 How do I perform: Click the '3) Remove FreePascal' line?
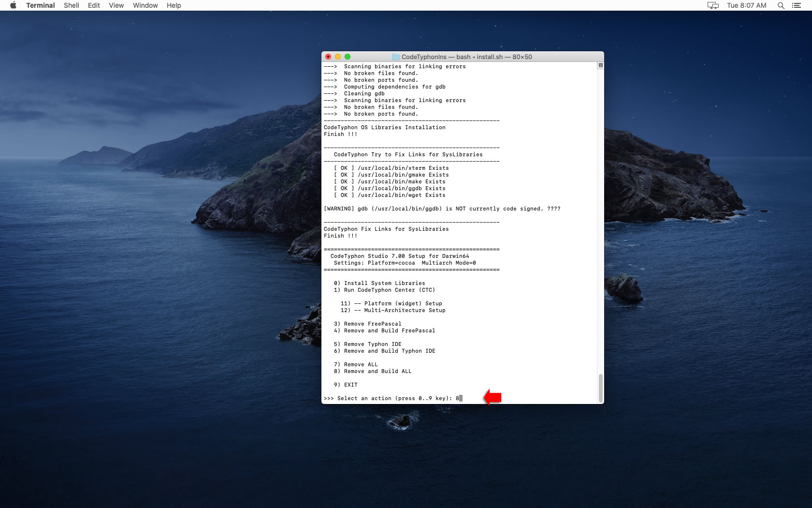(367, 324)
